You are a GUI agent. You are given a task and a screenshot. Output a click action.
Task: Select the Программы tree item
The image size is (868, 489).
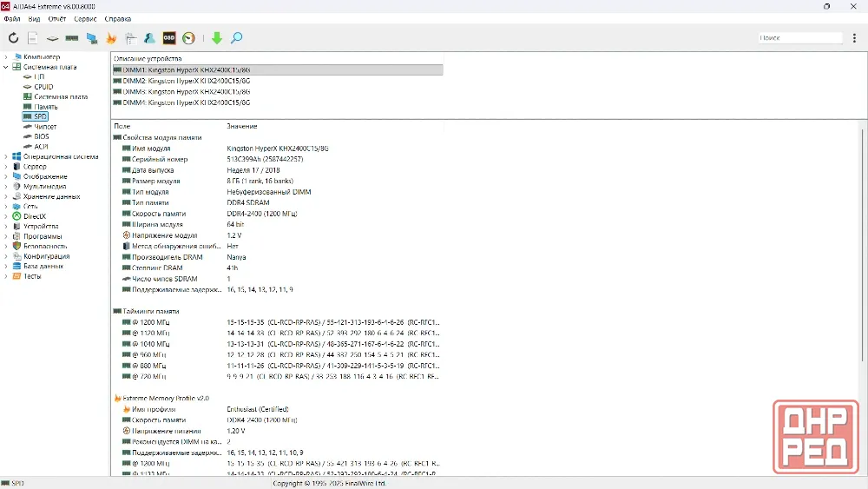[x=42, y=236]
